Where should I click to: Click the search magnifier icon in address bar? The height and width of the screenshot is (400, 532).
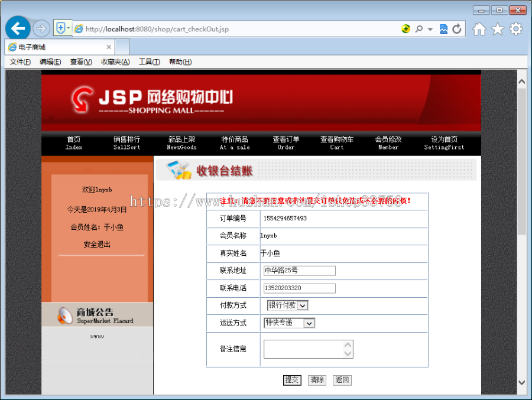point(419,29)
